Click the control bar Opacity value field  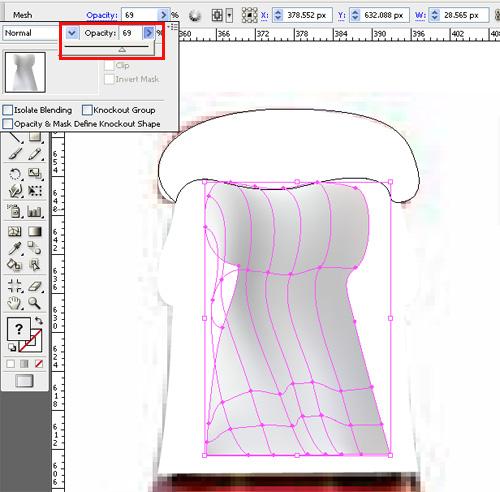(x=139, y=15)
